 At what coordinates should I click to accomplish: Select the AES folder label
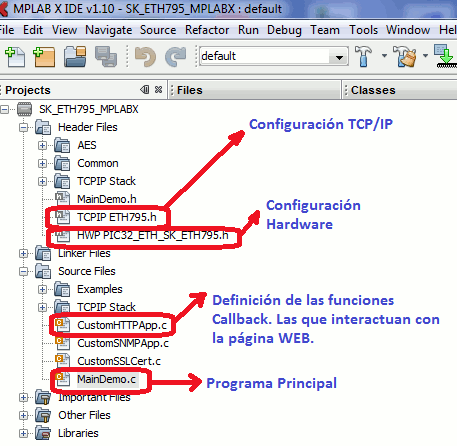(87, 145)
